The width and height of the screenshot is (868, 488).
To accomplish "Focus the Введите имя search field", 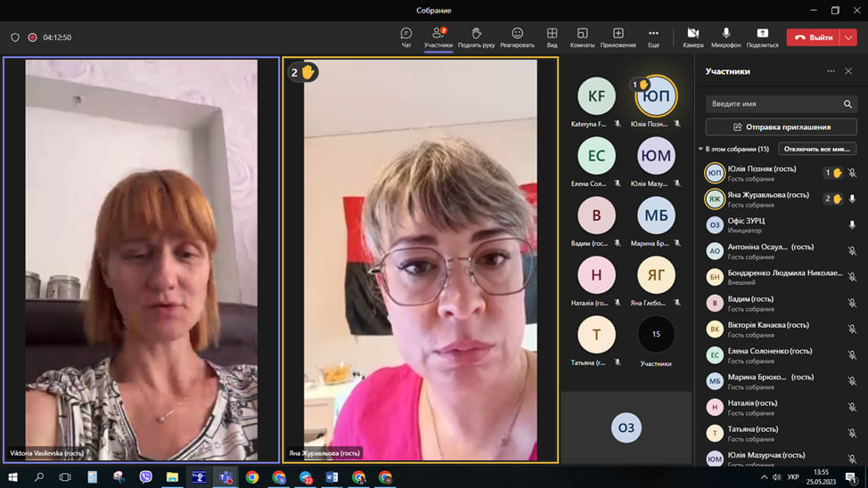I will tap(781, 104).
